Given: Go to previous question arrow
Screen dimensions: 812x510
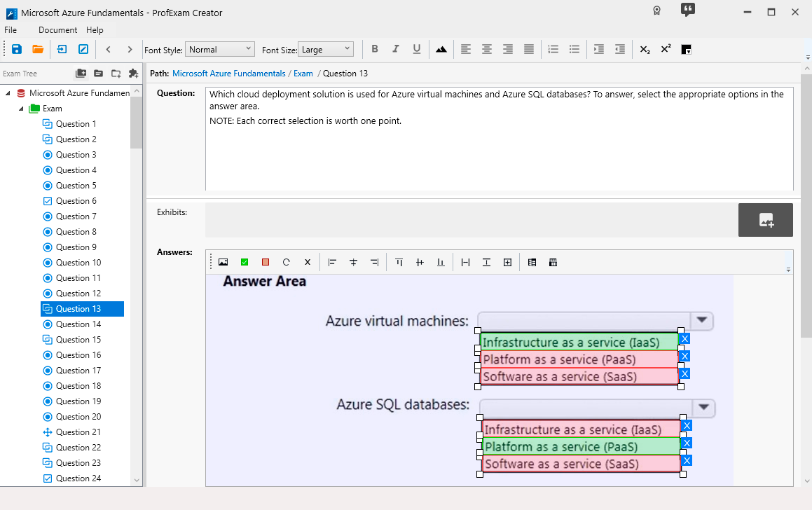Looking at the screenshot, I should click(x=108, y=49).
